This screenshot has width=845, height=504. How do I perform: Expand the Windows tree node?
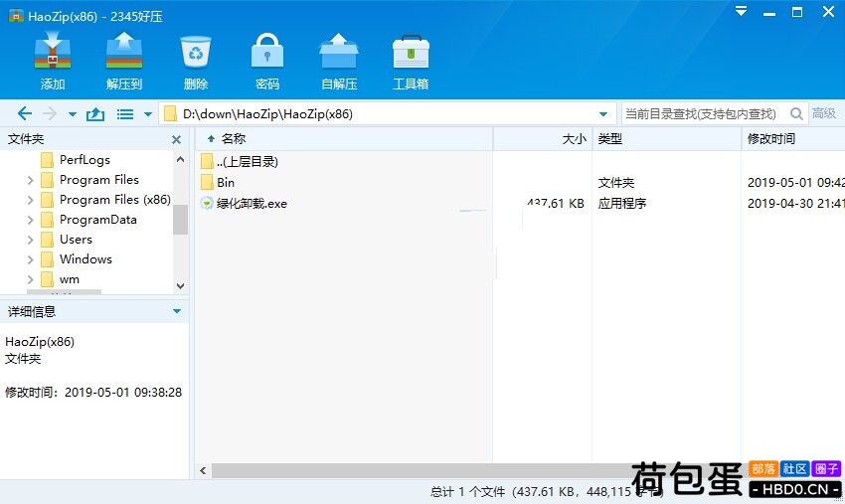coord(30,259)
